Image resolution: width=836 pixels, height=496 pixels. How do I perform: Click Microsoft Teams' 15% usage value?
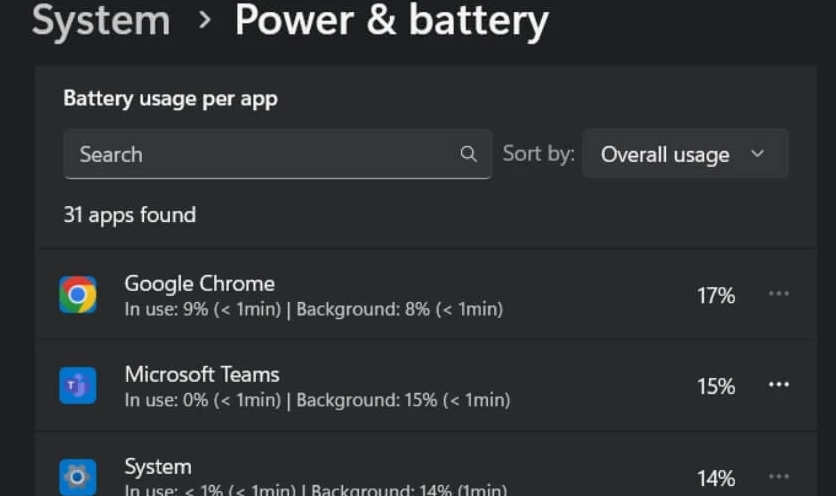[x=716, y=386]
